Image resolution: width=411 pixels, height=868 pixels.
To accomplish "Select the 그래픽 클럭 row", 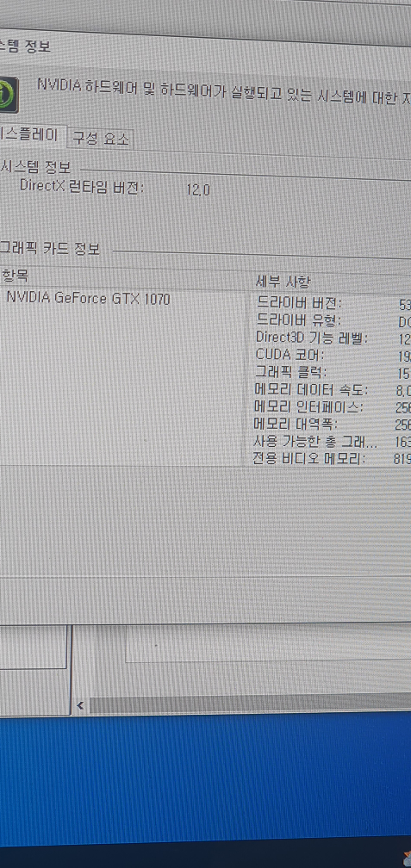I will coord(333,372).
